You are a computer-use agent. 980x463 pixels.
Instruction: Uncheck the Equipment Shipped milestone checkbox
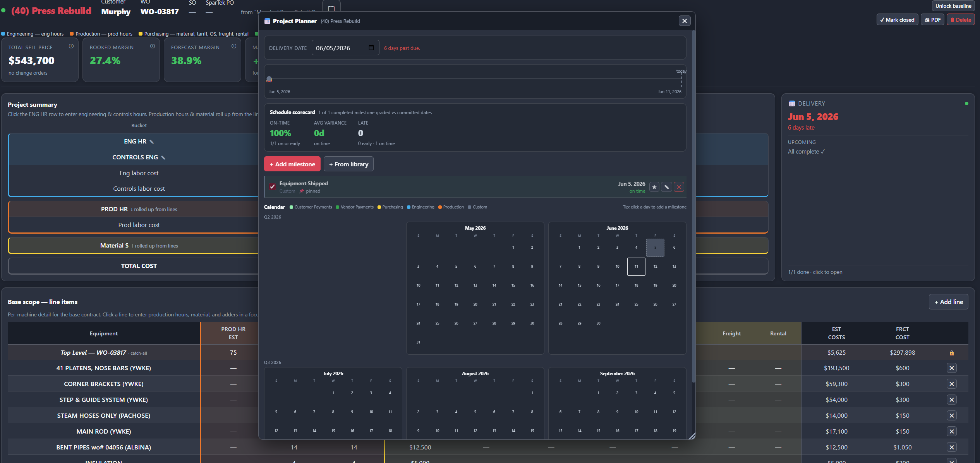273,187
